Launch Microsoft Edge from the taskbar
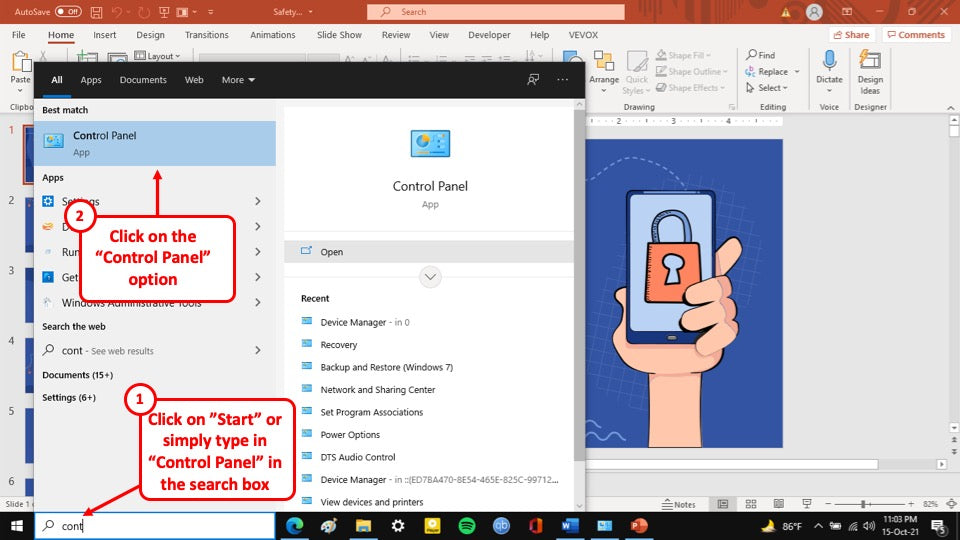This screenshot has height=540, width=960. [x=294, y=526]
